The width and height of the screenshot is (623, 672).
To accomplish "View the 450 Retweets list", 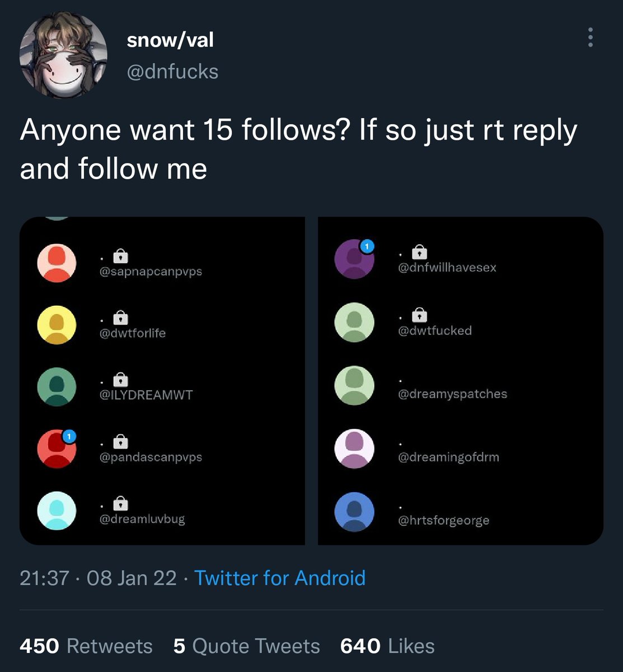I will [86, 646].
